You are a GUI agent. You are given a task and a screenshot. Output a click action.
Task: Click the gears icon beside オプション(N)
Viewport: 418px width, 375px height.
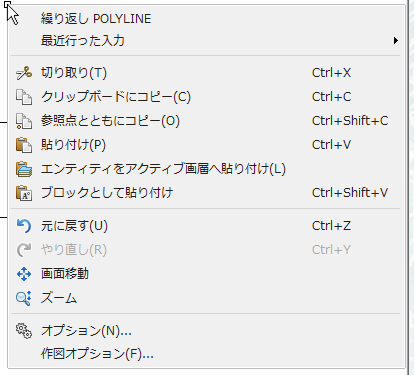(x=24, y=331)
